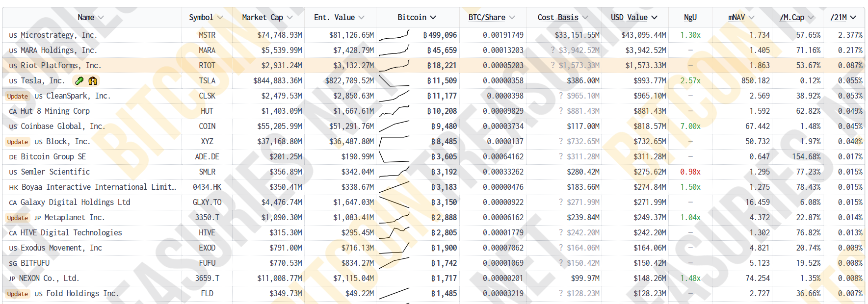Open the Boyaa Interactive International company link
The height and width of the screenshot is (304, 868).
click(99, 187)
